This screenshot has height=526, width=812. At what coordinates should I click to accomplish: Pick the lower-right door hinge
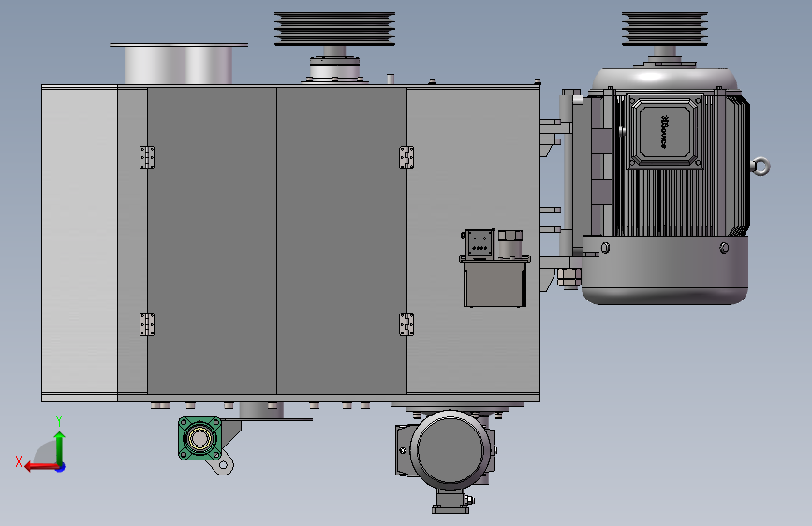pos(406,324)
